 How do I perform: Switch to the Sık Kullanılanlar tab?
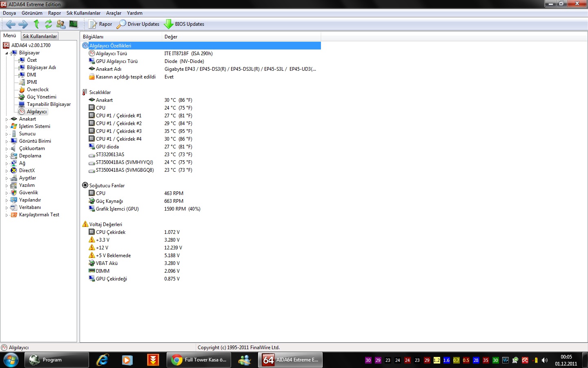coord(40,36)
